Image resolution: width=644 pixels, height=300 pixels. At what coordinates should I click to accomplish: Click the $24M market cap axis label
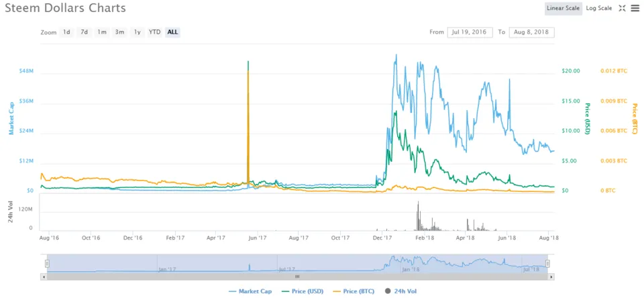pos(26,131)
